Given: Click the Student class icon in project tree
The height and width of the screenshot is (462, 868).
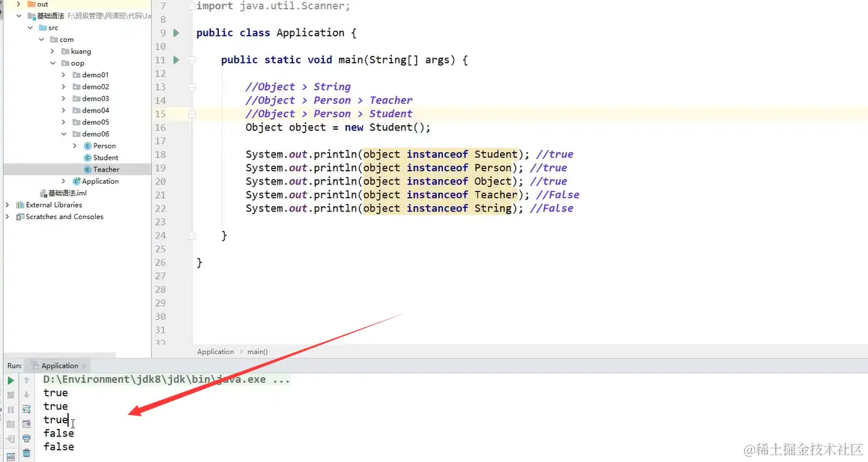Looking at the screenshot, I should point(88,158).
